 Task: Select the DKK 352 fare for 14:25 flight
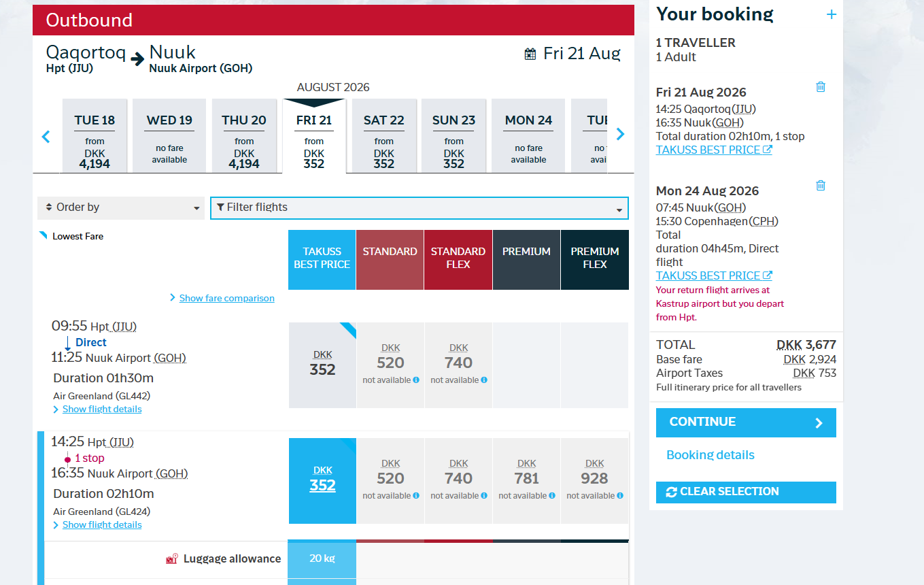coord(322,480)
